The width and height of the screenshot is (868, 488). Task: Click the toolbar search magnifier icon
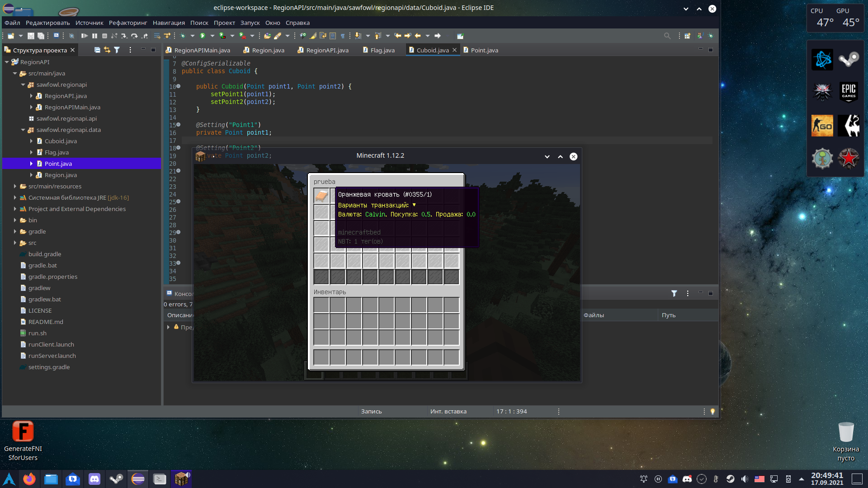coord(667,36)
